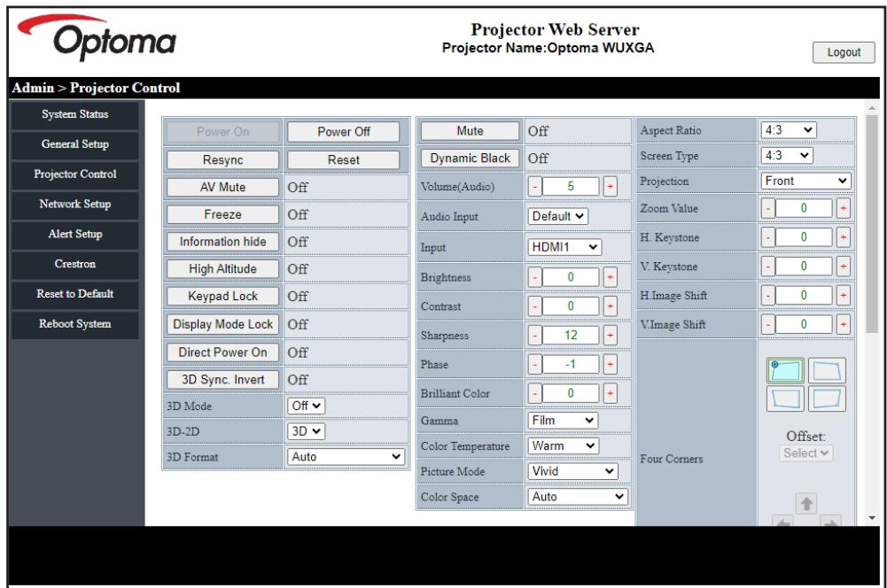Open Reboot System in sidebar
This screenshot has height=588, width=887.
74,324
